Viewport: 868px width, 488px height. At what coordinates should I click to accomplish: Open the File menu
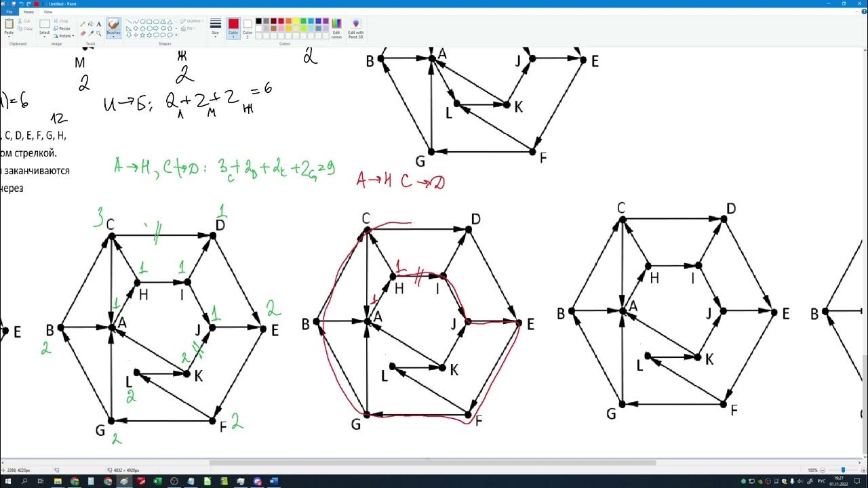[x=9, y=12]
